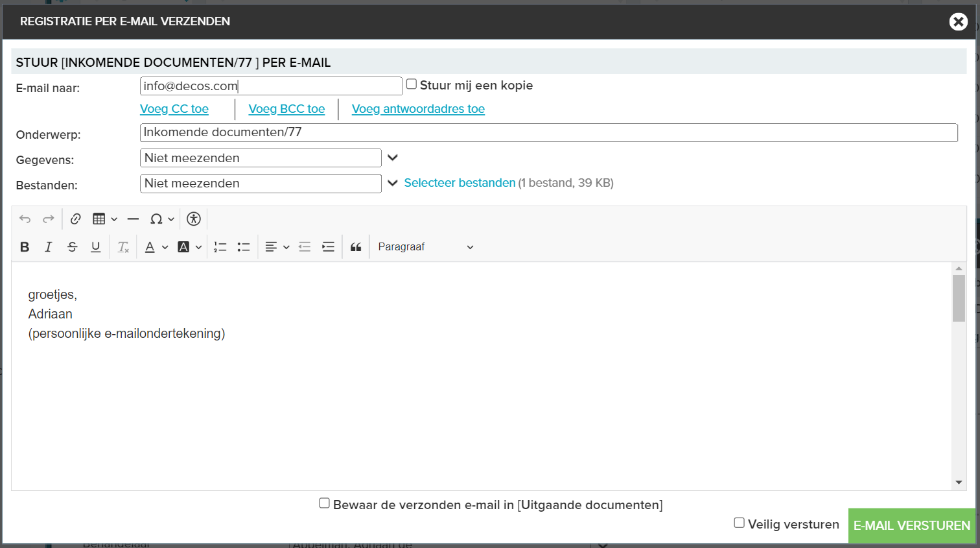Click the 'groetjes,' line in message
This screenshot has width=980, height=548.
pyautogui.click(x=52, y=295)
